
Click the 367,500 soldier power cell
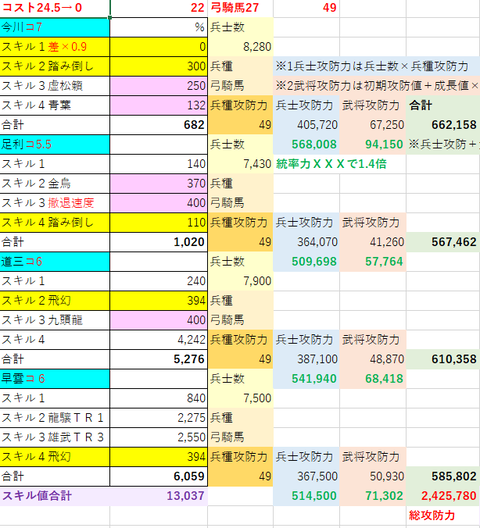coord(307,476)
